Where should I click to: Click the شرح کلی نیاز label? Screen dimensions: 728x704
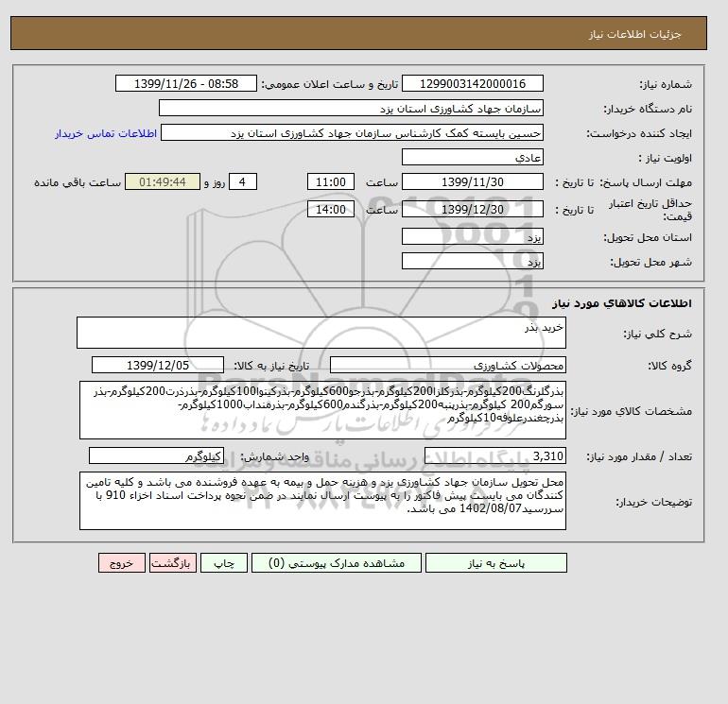pyautogui.click(x=657, y=334)
